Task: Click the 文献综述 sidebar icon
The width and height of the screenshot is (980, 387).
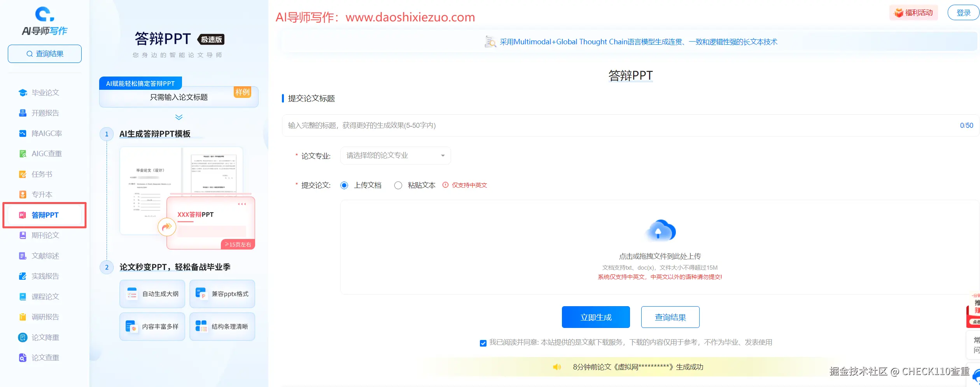Action: [23, 256]
